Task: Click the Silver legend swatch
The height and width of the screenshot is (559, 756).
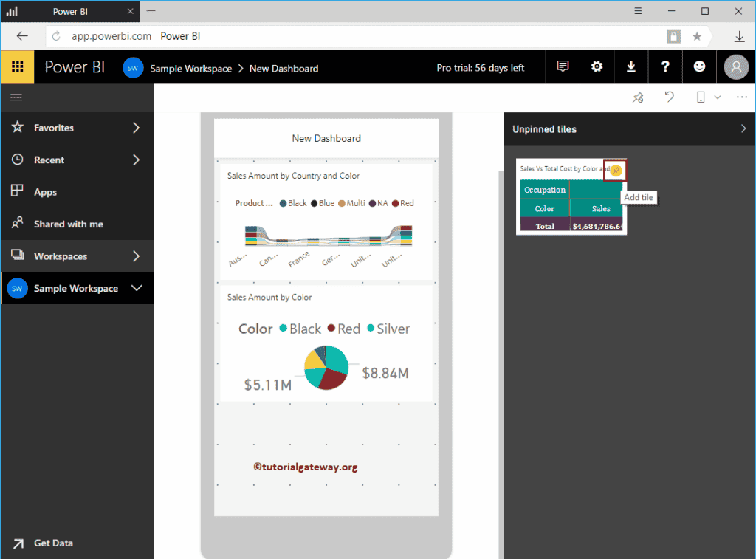Action: pos(371,328)
